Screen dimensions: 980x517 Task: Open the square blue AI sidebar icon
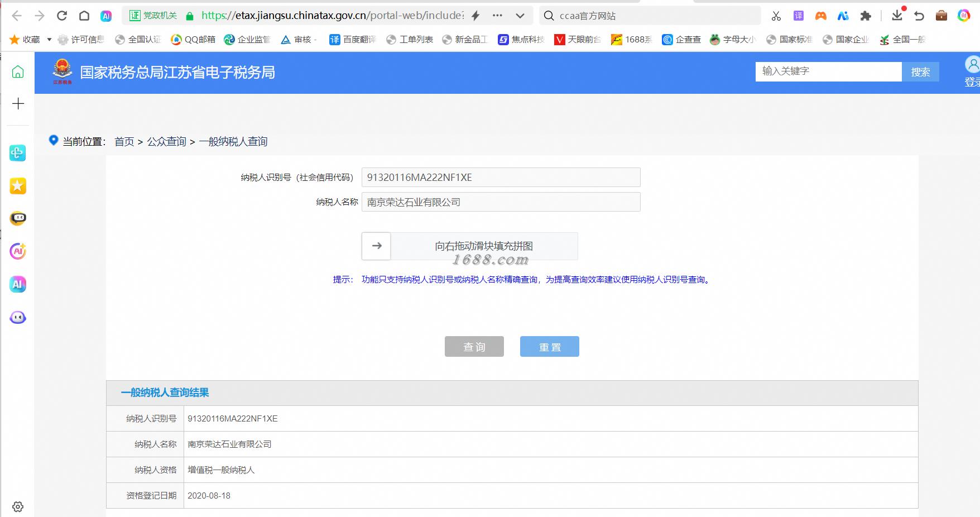point(18,284)
